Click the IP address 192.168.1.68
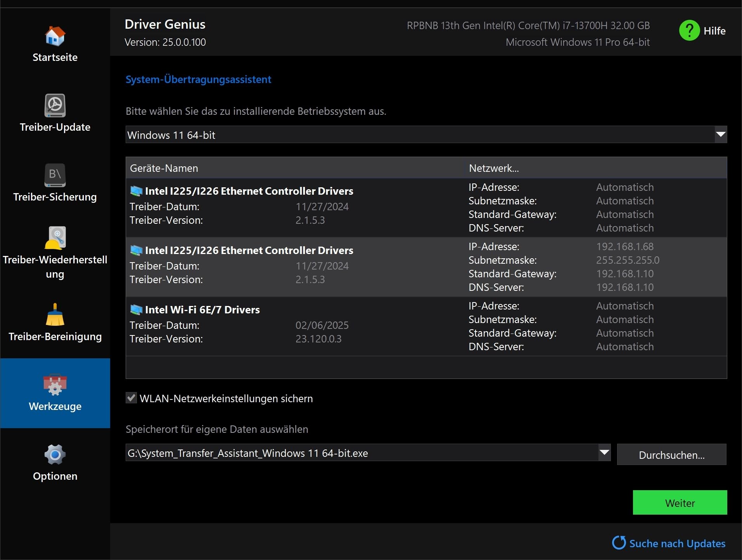 [x=625, y=247]
